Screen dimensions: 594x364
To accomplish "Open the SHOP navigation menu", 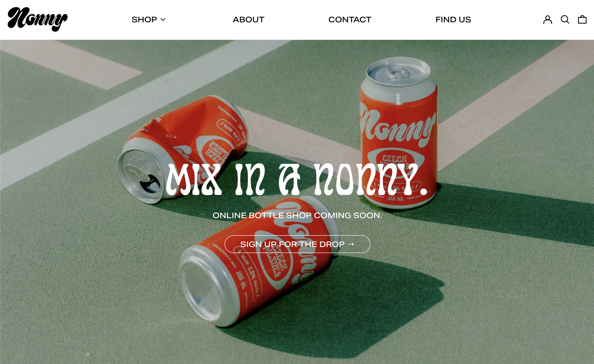I will coord(148,19).
